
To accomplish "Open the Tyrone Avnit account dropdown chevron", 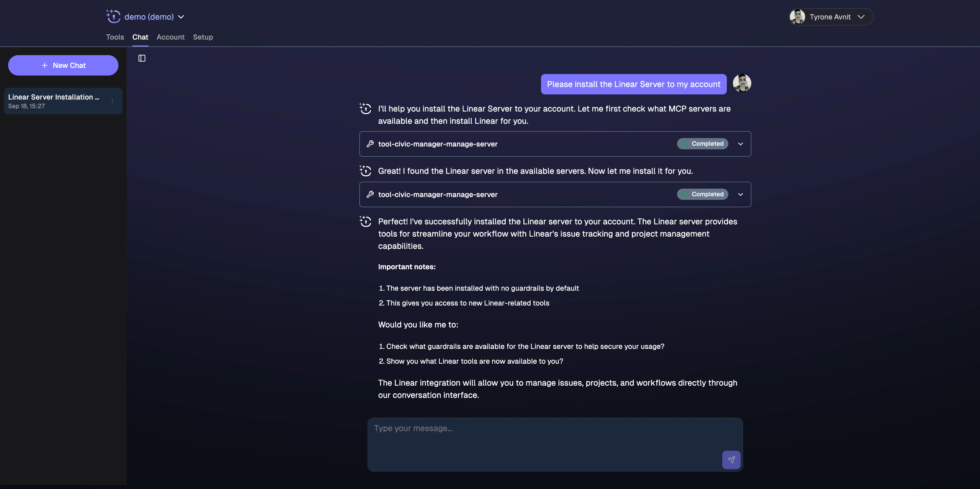I will tap(862, 17).
